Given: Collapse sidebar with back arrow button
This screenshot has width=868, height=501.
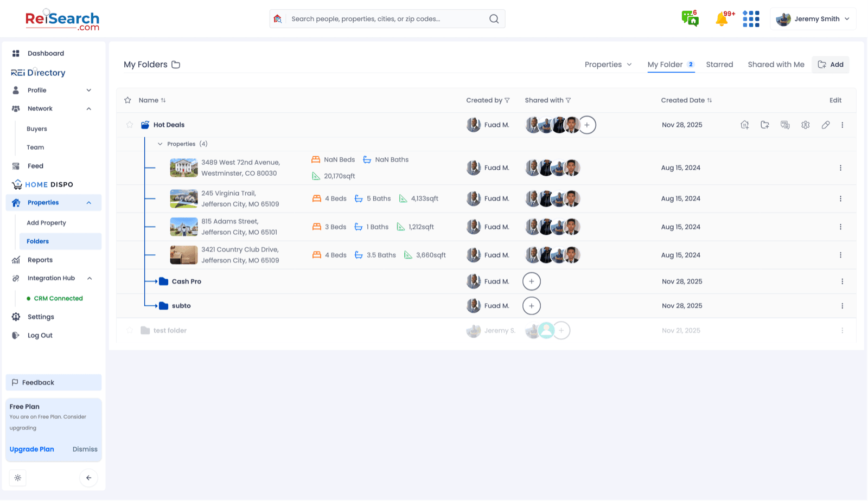Looking at the screenshot, I should (89, 478).
